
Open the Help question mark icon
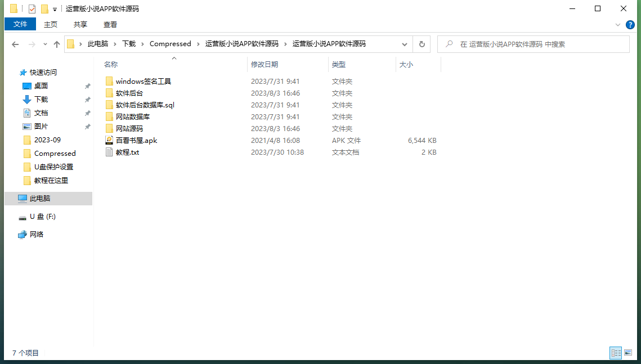pos(630,25)
